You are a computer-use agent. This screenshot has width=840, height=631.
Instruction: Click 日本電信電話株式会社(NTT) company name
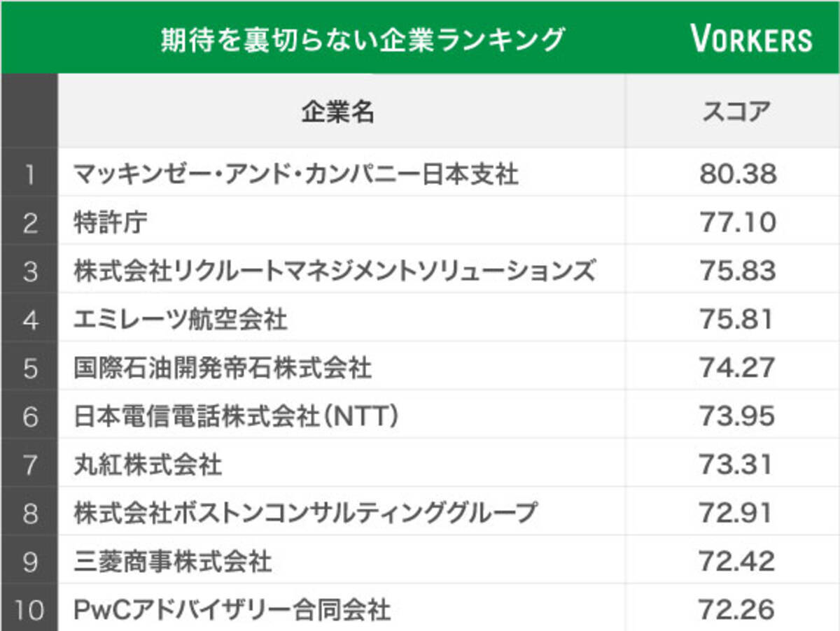(237, 417)
